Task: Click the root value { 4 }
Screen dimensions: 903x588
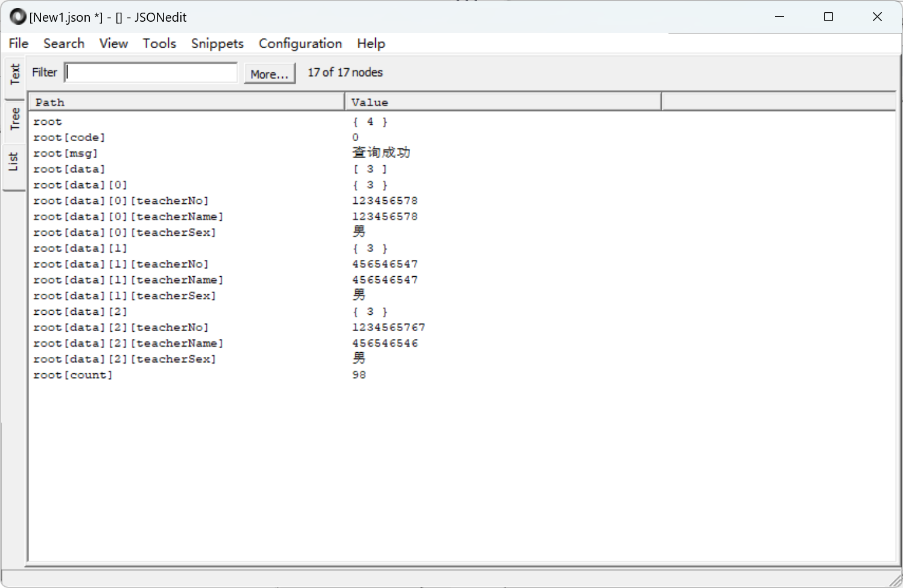Action: click(370, 122)
